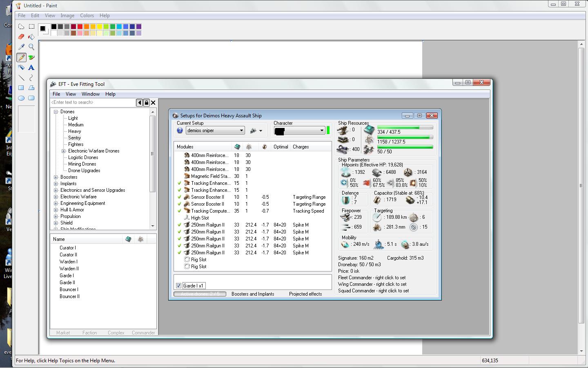Choose the Curve tool in Paint
This screenshot has width=588, height=368.
(x=31, y=78)
